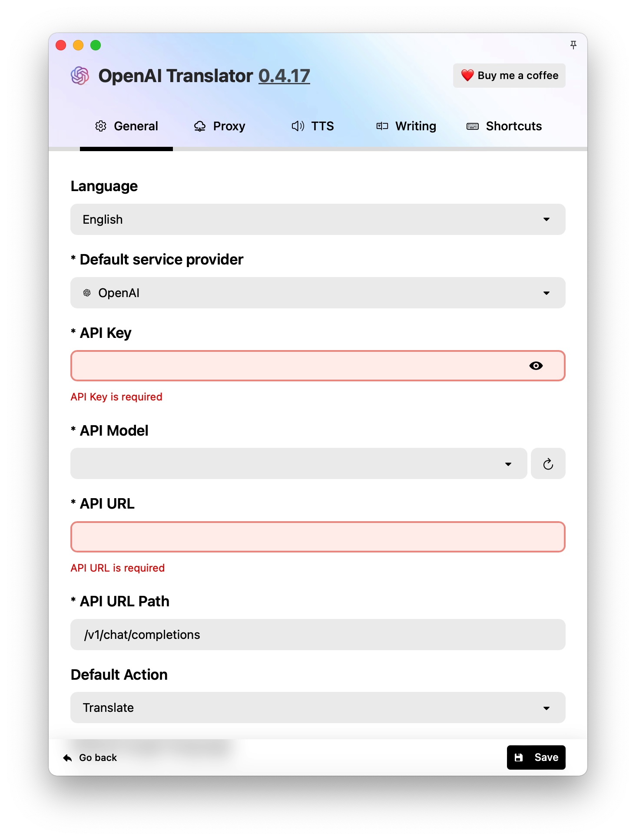Click the heart icon on Buy me a coffee
Image resolution: width=636 pixels, height=840 pixels.
point(467,75)
